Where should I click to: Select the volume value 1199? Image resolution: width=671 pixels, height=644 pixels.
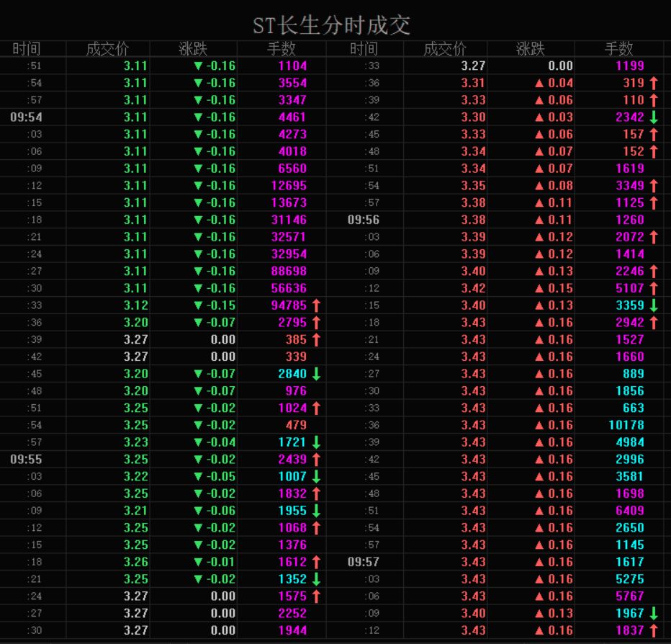pos(629,66)
